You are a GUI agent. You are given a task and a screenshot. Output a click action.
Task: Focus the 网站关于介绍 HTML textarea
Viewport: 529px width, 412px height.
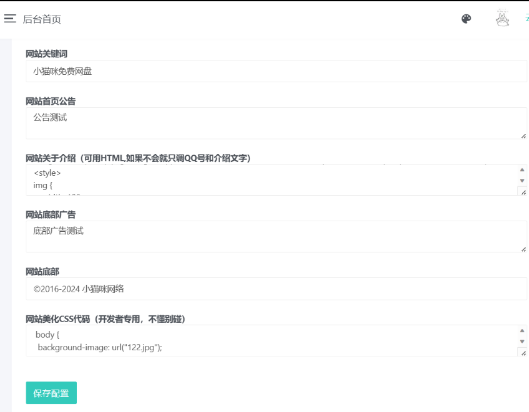(276, 180)
